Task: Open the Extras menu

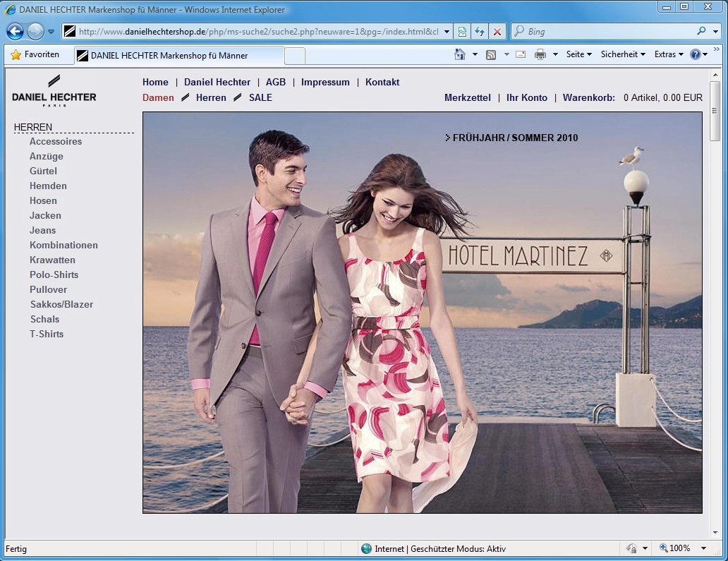Action: [x=669, y=54]
